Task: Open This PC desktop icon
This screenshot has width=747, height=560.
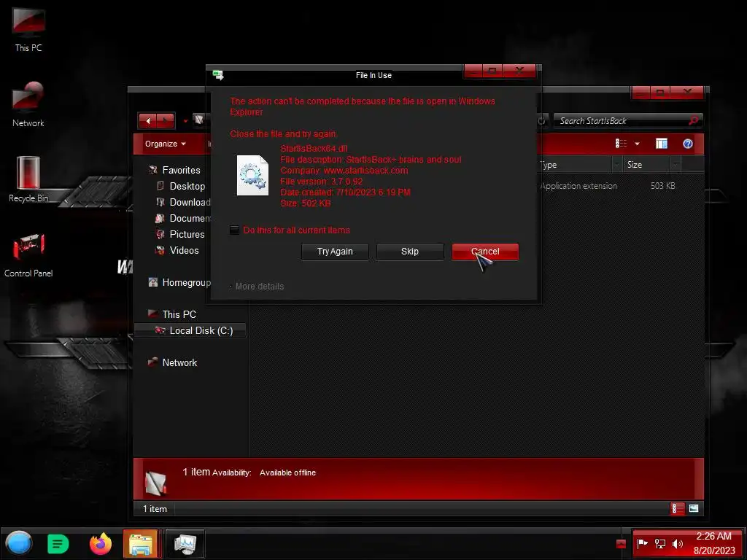Action: (28, 29)
